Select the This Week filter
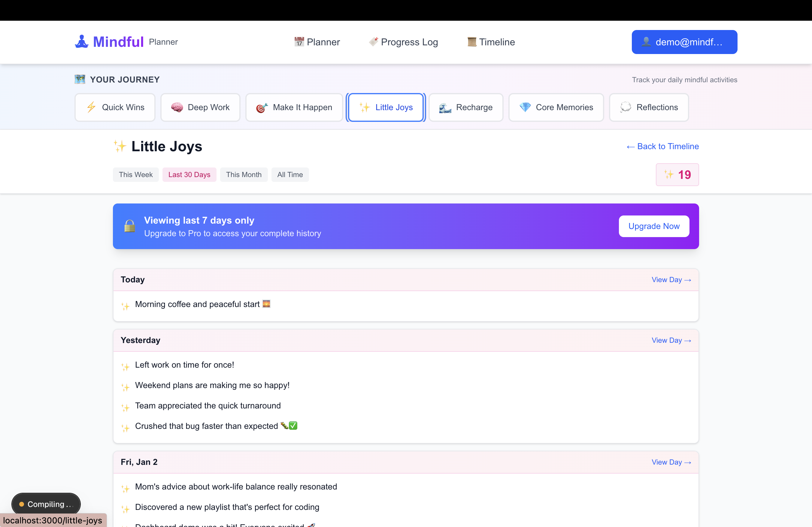This screenshot has height=527, width=812. point(135,175)
